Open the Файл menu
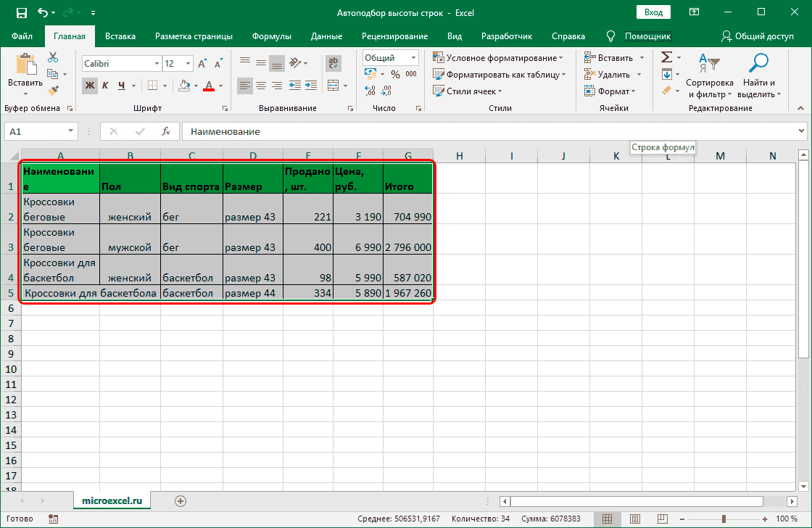Image resolution: width=812 pixels, height=528 pixels. point(22,36)
